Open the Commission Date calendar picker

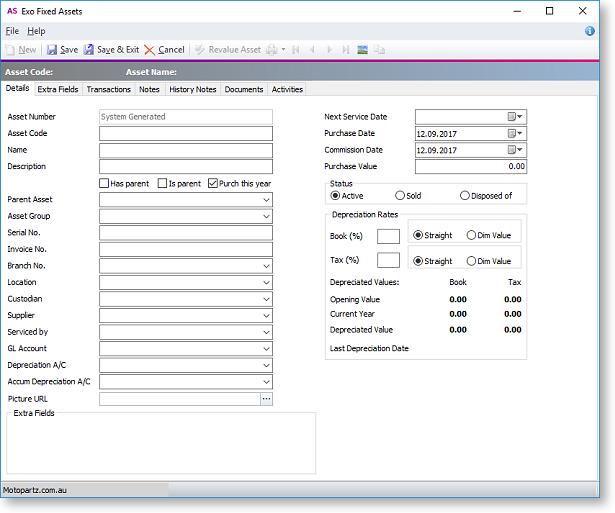[515, 150]
